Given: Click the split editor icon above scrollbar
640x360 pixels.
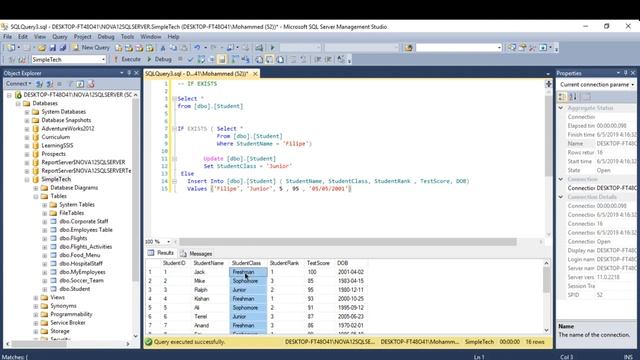Looking at the screenshot, I should point(549,84).
